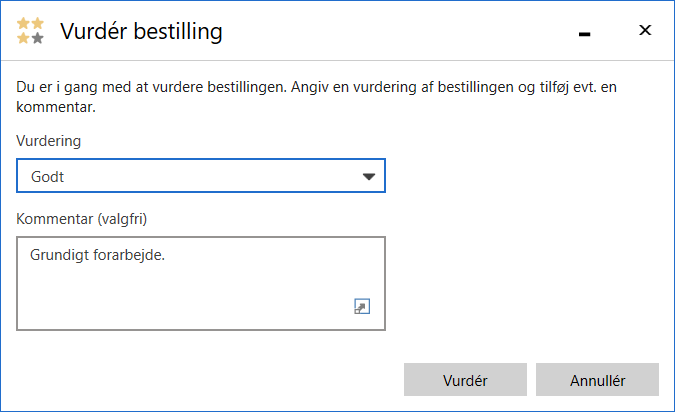
Task: Click the 'Vurdering' field label
Action: point(49,141)
